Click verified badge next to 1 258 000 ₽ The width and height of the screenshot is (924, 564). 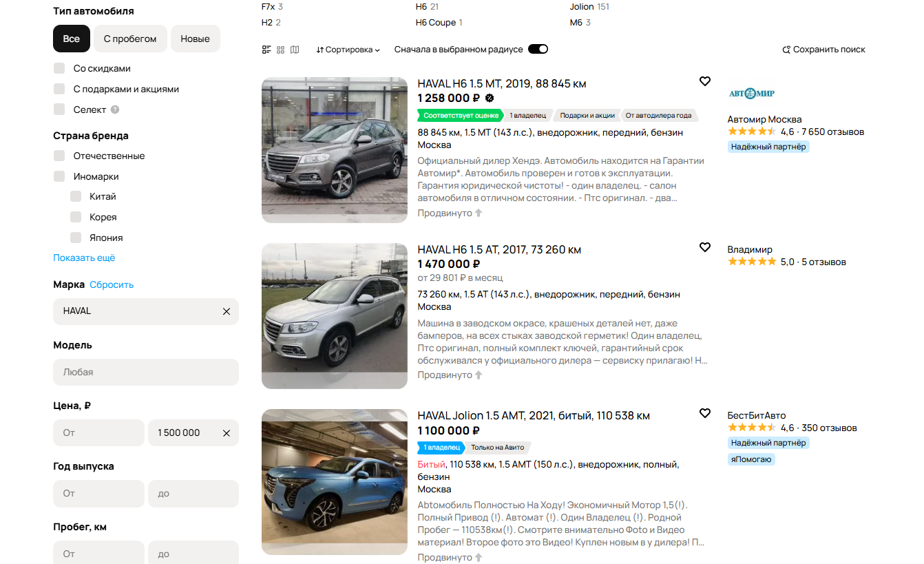(490, 98)
